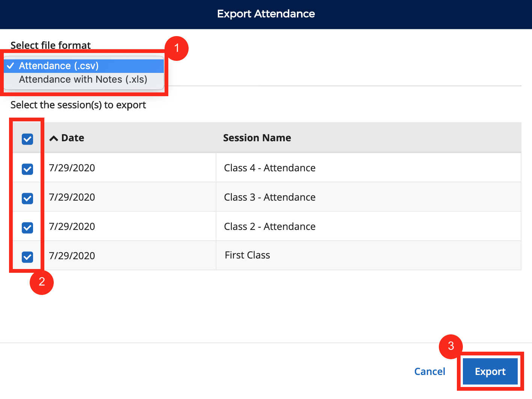This screenshot has width=532, height=399.
Task: Uncheck the First Class session
Action: coord(27,257)
